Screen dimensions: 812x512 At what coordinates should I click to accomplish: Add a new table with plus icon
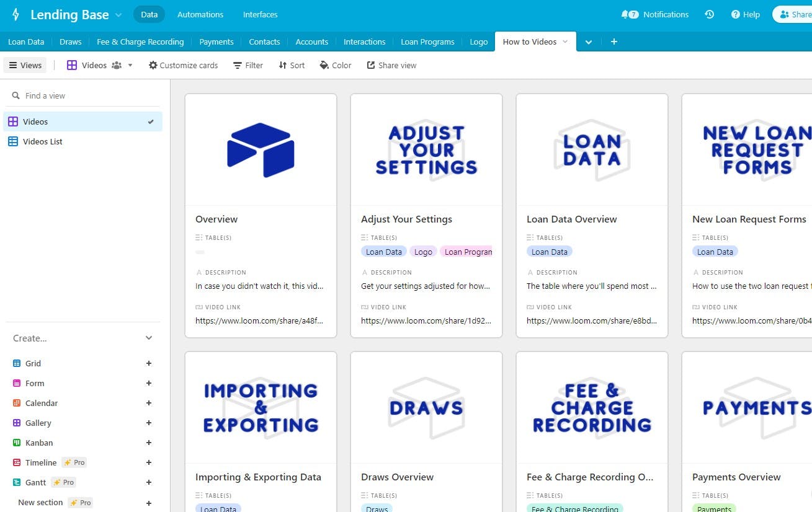[x=614, y=42]
